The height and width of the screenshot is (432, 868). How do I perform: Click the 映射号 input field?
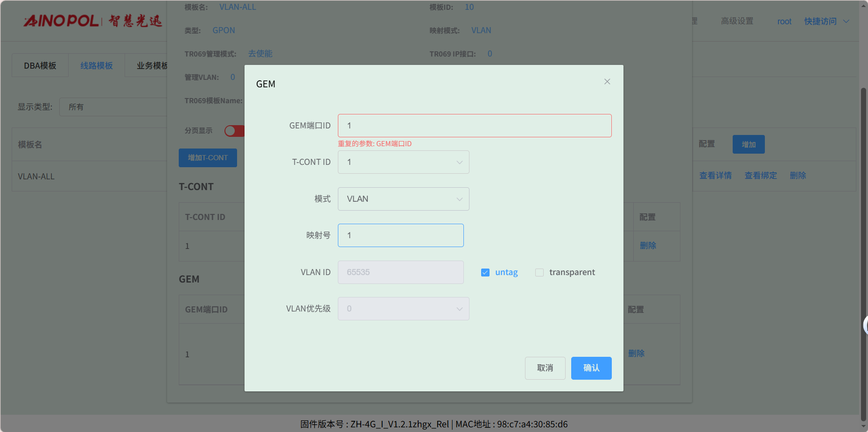400,235
